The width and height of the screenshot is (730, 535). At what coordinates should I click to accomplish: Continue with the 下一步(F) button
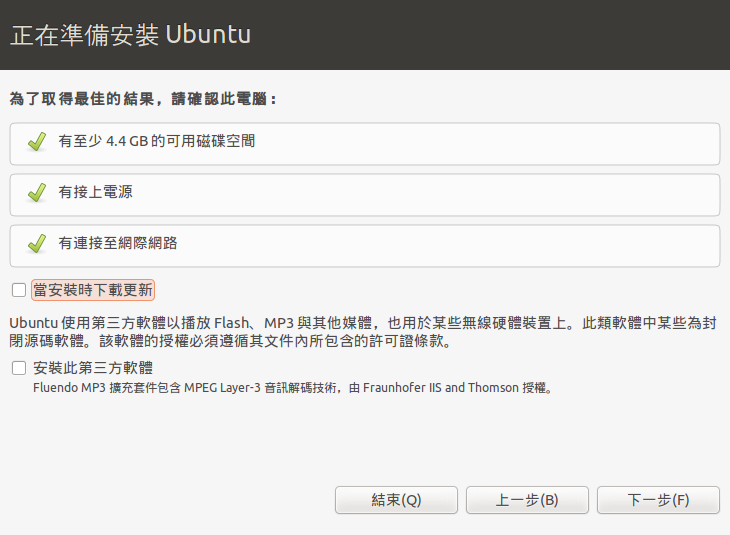pos(658,500)
